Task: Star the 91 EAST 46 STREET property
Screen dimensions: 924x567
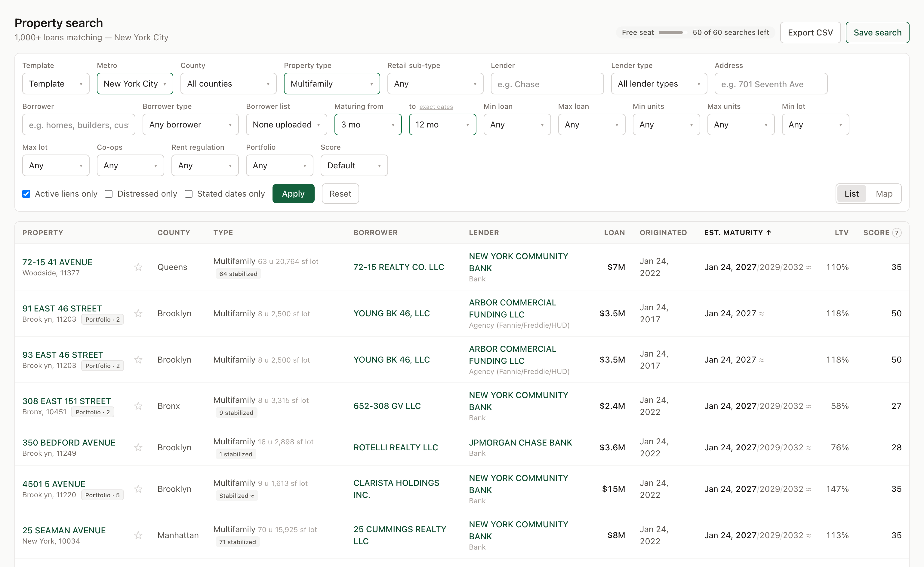Action: tap(138, 313)
